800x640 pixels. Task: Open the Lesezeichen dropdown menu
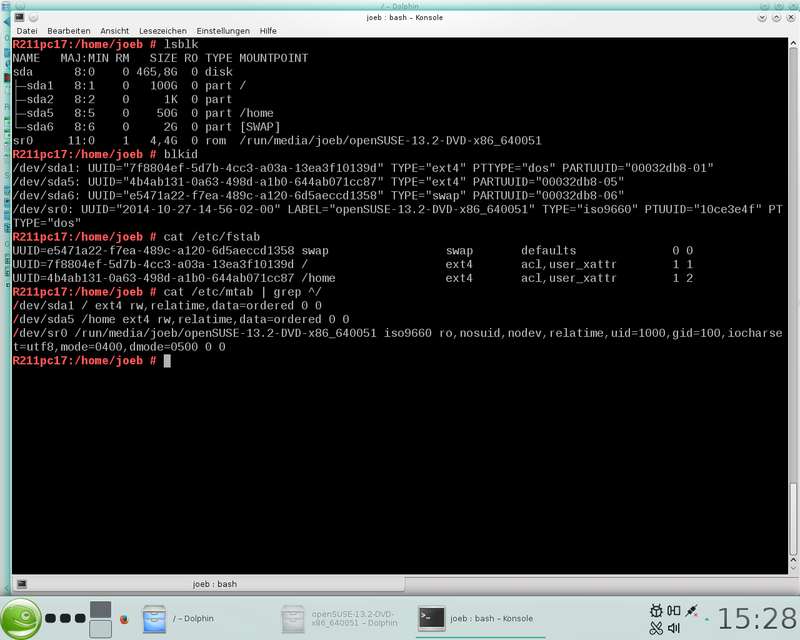pyautogui.click(x=163, y=31)
